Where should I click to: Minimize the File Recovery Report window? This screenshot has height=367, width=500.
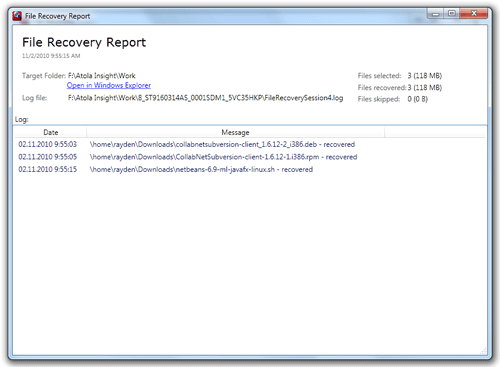435,14
